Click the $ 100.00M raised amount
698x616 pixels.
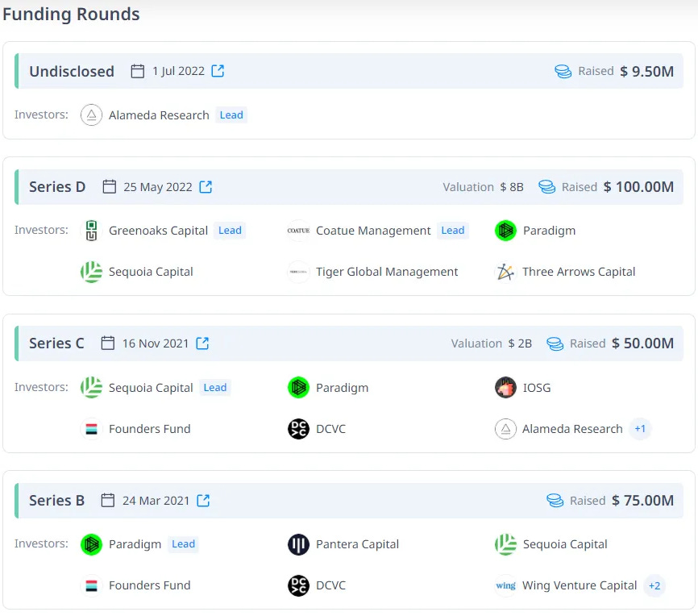[x=639, y=187]
